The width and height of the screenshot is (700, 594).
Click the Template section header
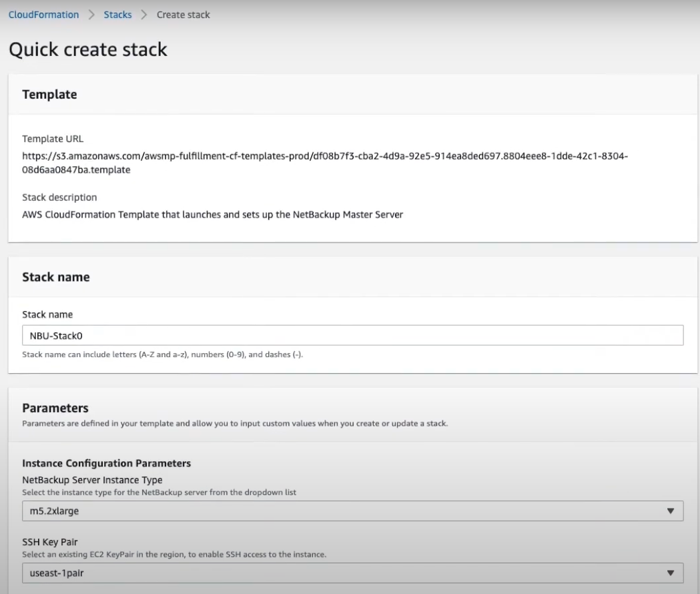(x=49, y=94)
